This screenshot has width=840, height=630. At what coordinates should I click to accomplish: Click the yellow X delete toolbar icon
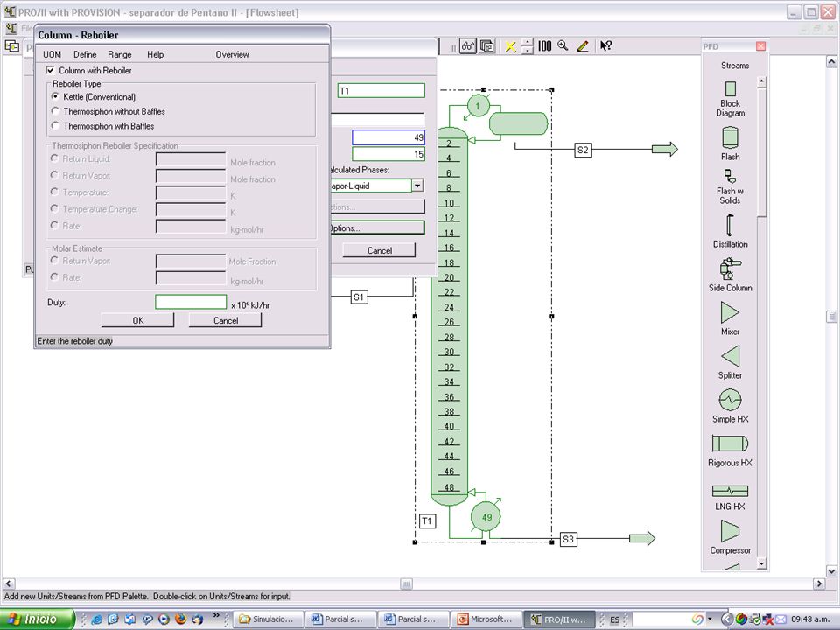(x=510, y=46)
